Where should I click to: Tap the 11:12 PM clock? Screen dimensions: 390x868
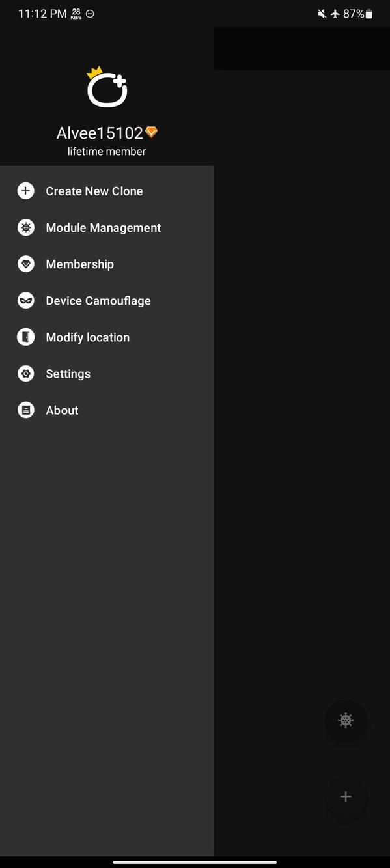click(x=42, y=14)
